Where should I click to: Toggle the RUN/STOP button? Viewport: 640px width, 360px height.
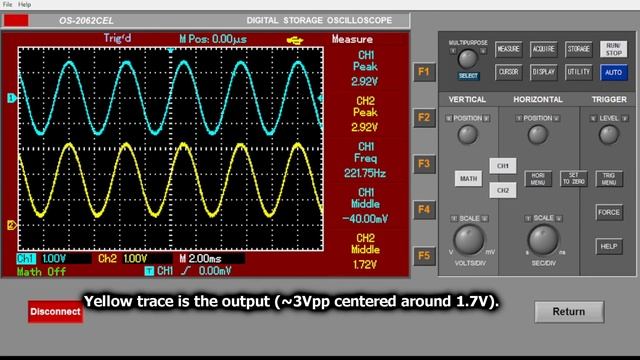[x=613, y=49]
